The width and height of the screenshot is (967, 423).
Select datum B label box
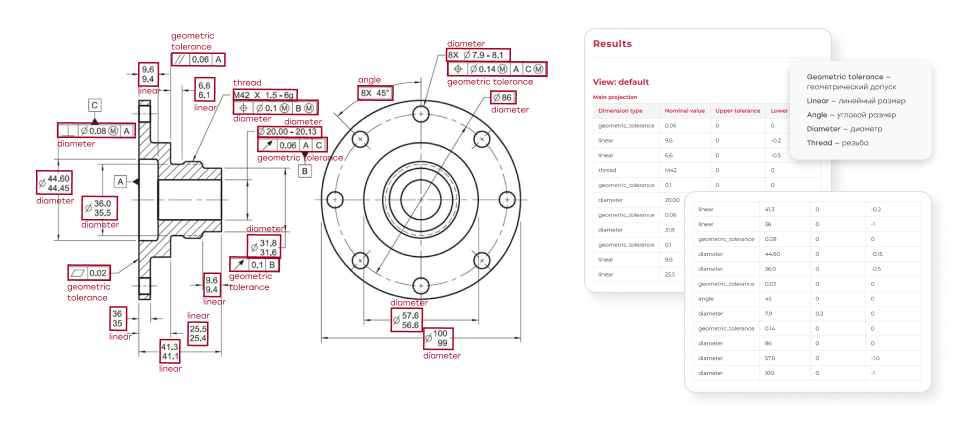[305, 172]
